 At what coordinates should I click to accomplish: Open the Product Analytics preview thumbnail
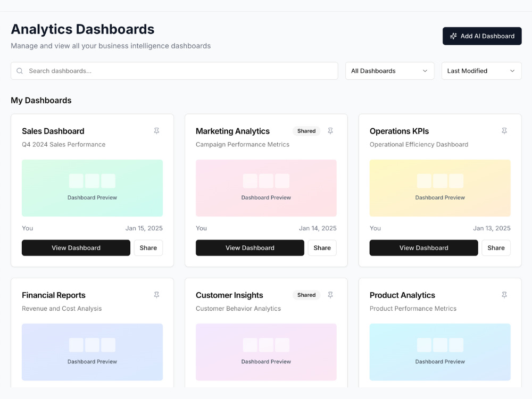[x=440, y=352]
